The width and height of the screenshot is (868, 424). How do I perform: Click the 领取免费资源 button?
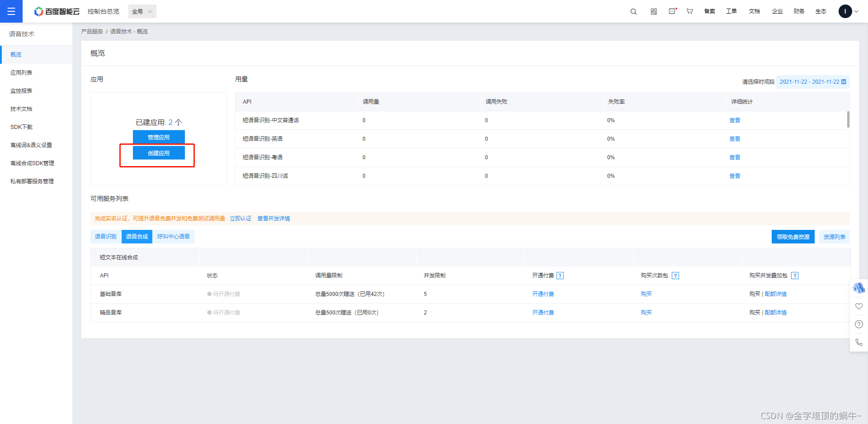coord(793,237)
